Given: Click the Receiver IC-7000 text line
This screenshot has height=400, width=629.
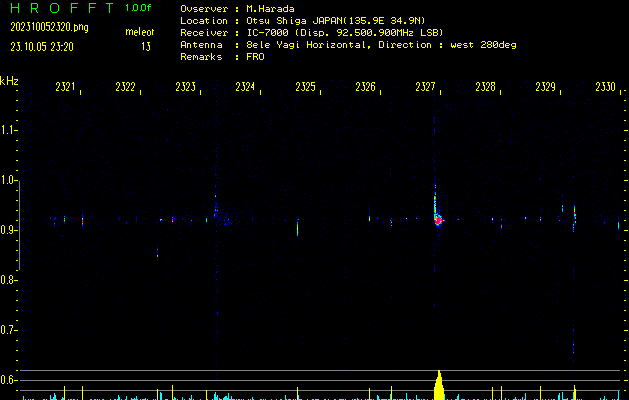Looking at the screenshot, I should tap(310, 33).
